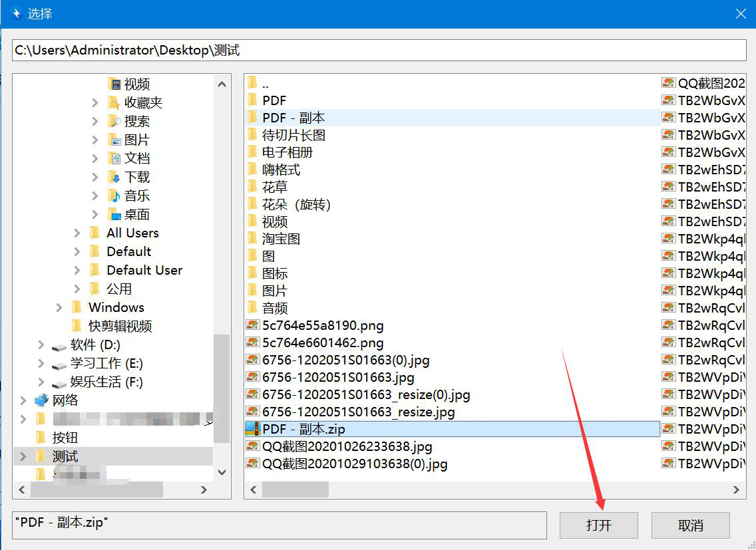Expand the 收藏夹 tree node

(95, 102)
